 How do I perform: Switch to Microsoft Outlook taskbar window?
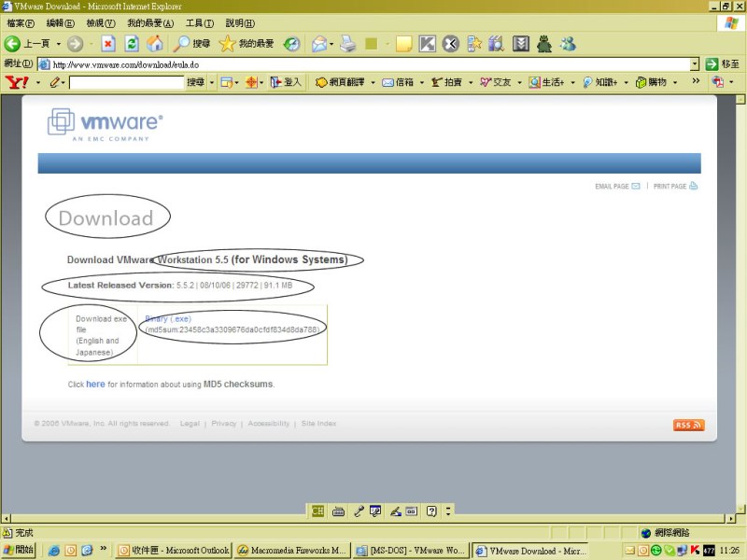174,550
